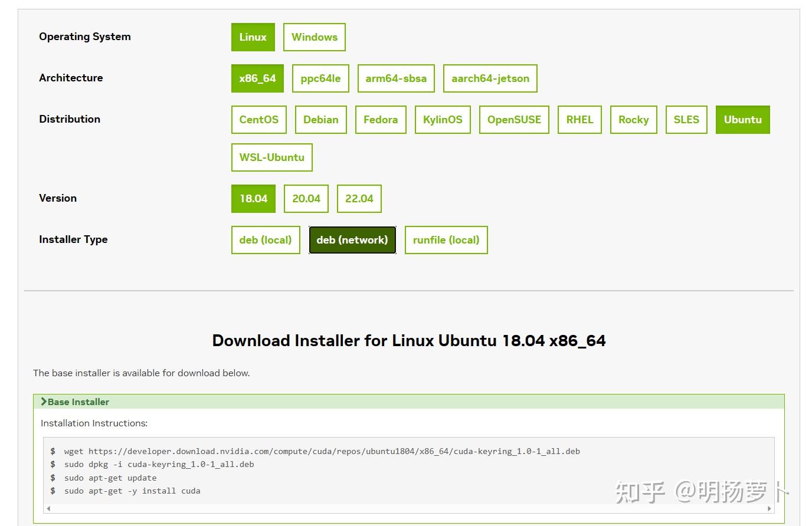Collapse the Base Installer section
The image size is (812, 526).
coord(75,401)
